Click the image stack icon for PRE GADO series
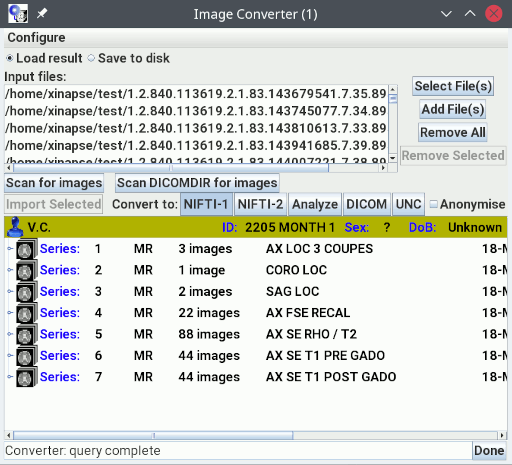 click(x=26, y=355)
